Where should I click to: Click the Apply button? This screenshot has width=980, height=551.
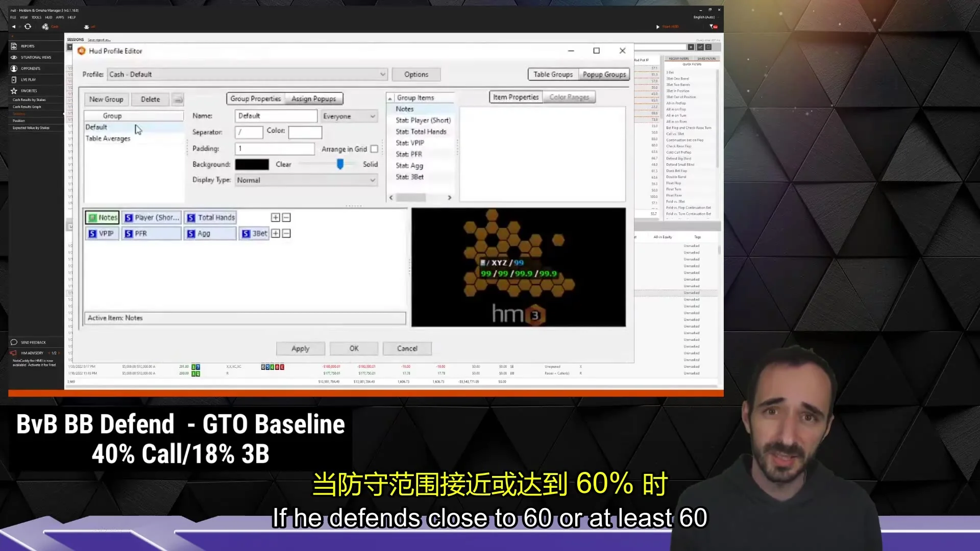coord(301,349)
